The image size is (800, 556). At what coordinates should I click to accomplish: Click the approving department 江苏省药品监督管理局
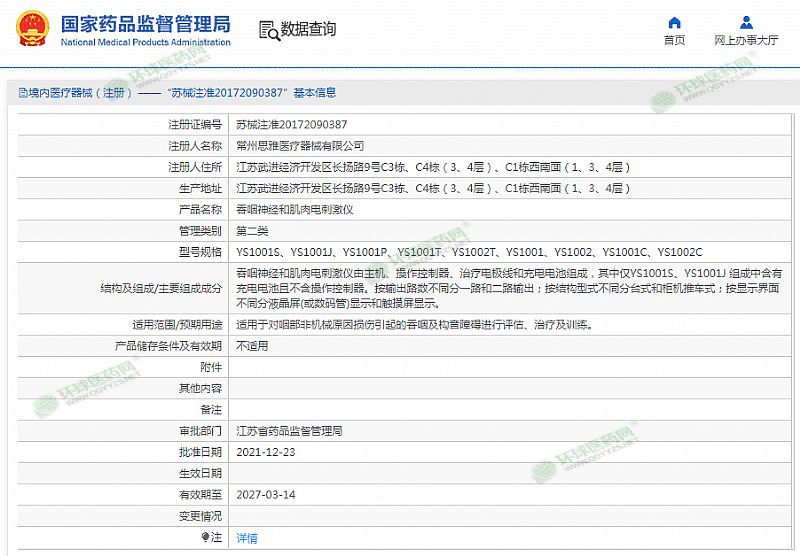tap(289, 431)
